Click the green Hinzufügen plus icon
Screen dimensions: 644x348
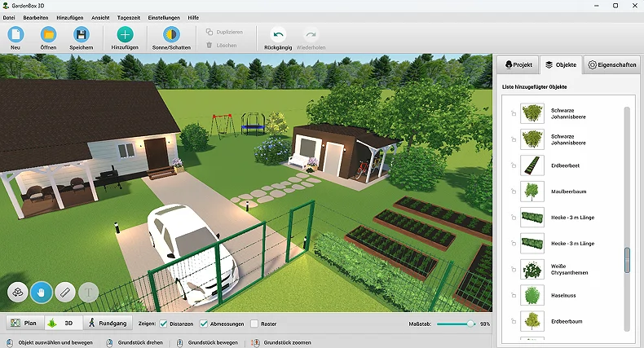[x=125, y=34]
